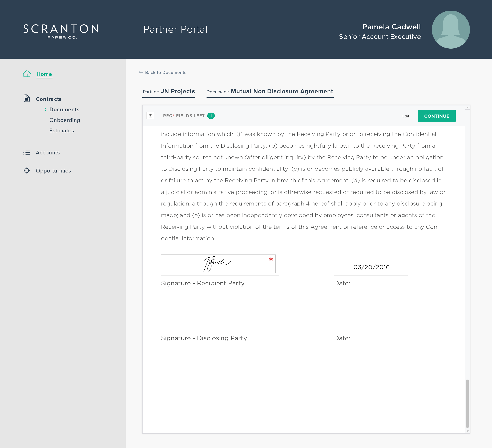Screen dimensions: 492x448
Task: Click the document download icon
Action: pyautogui.click(x=150, y=116)
